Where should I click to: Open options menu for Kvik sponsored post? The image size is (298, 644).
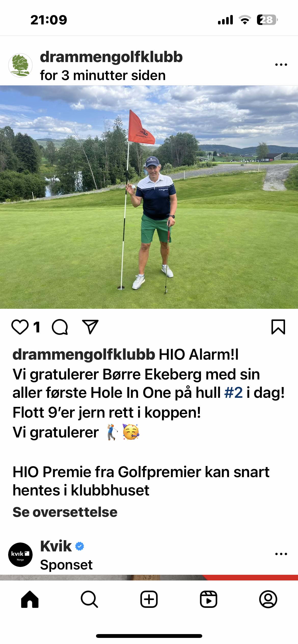click(x=281, y=554)
